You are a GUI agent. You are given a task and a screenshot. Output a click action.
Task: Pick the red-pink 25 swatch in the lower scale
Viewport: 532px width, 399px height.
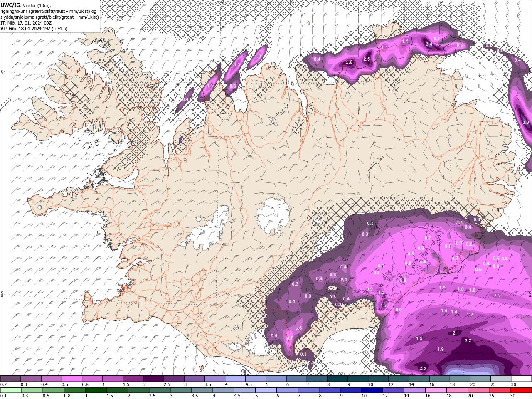click(499, 390)
